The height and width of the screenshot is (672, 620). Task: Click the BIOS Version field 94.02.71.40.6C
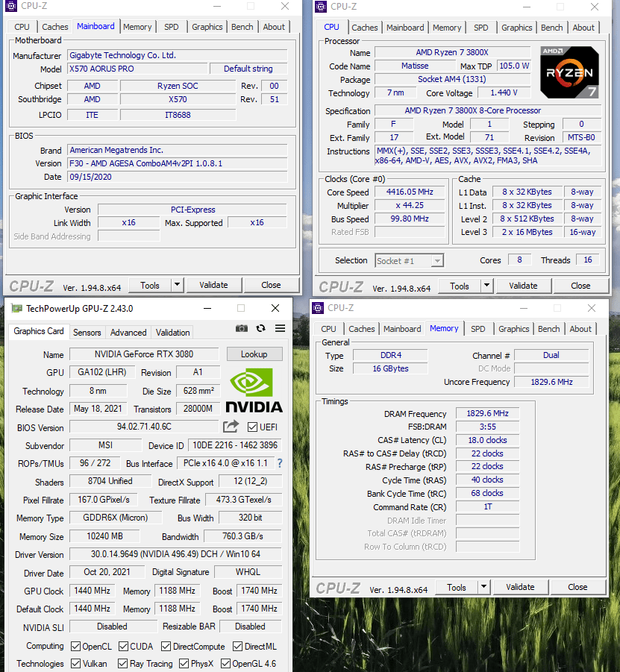pyautogui.click(x=144, y=427)
